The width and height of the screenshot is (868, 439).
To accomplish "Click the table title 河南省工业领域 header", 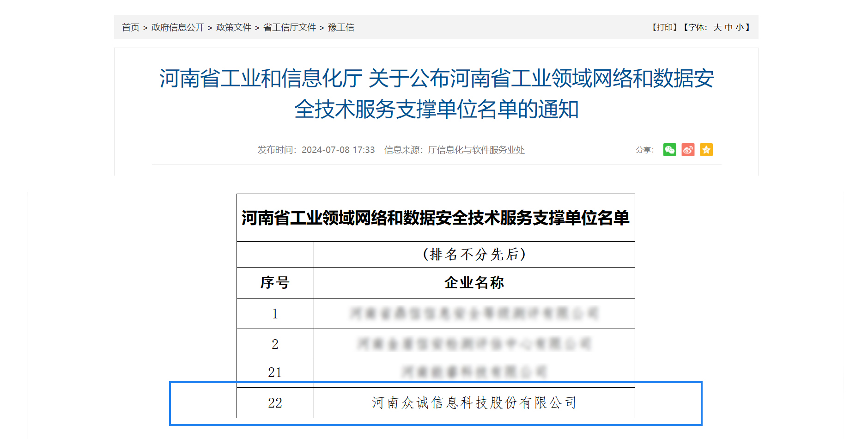I will pos(435,218).
